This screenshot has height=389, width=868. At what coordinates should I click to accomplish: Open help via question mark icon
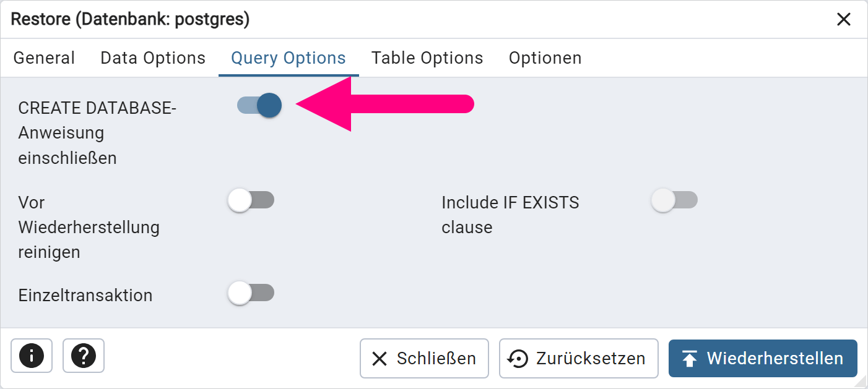84,356
